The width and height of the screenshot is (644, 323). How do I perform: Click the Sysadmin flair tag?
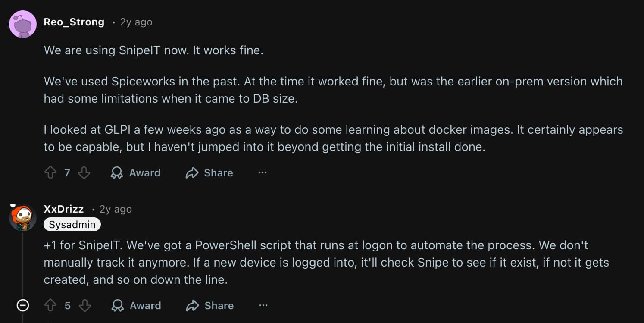(x=72, y=224)
